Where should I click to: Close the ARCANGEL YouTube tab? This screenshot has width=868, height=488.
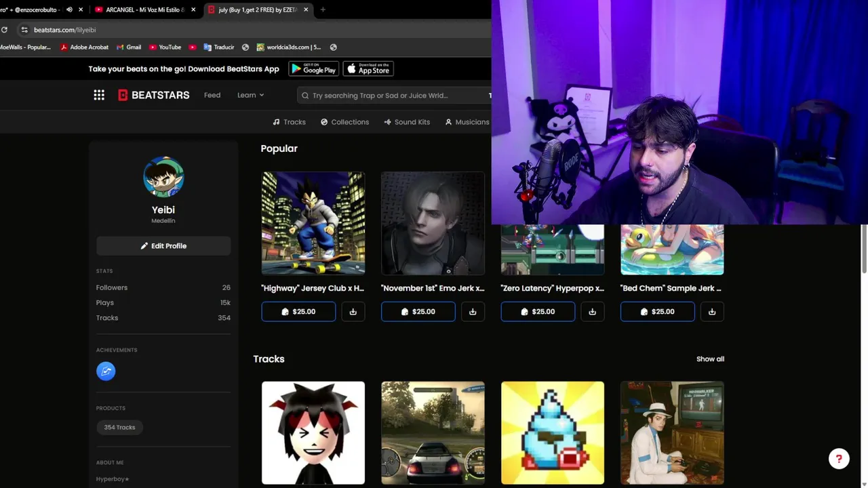pos(193,9)
